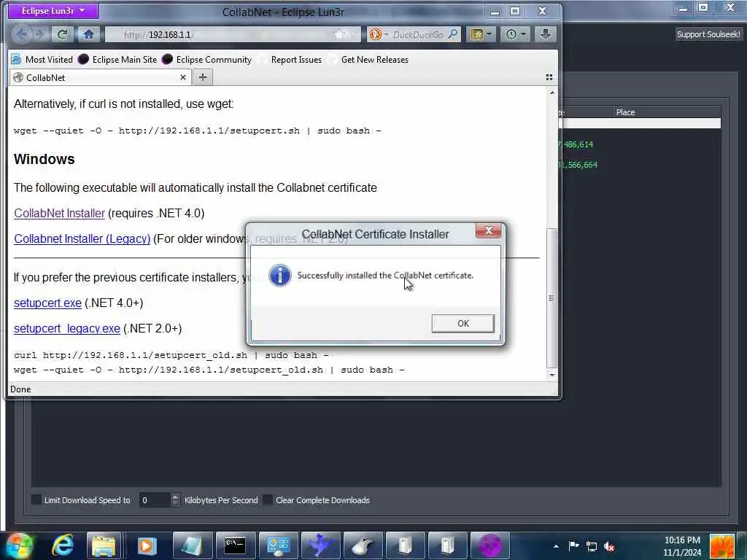Open the Eclipse Lun3r application menu

pos(53,10)
